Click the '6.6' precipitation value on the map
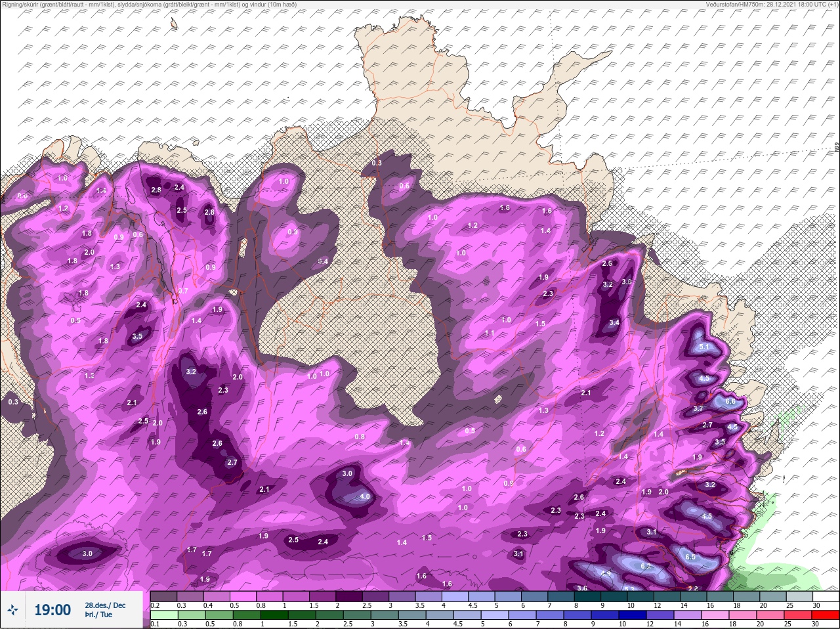The width and height of the screenshot is (840, 629). [x=730, y=401]
